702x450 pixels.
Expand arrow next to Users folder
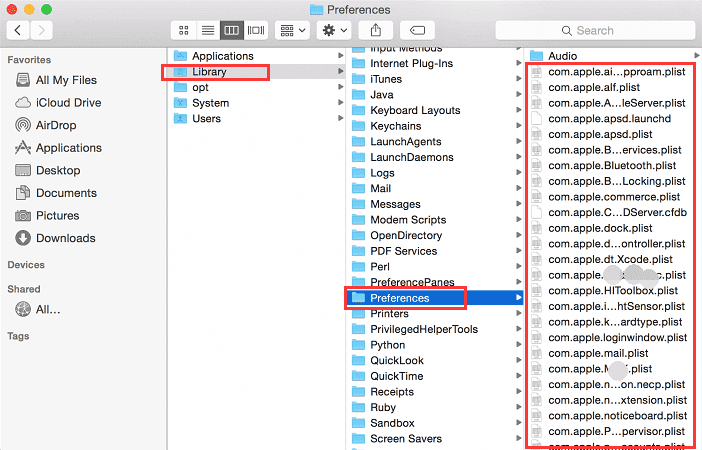(341, 118)
